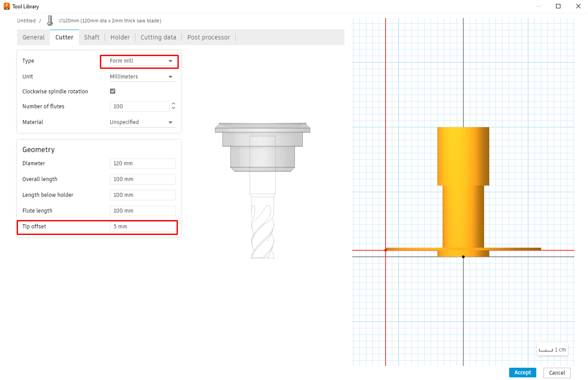The height and width of the screenshot is (380, 588).
Task: Open the Holder tab
Action: click(120, 37)
